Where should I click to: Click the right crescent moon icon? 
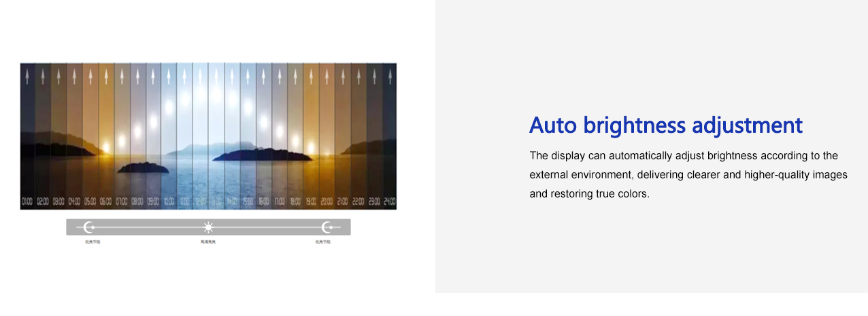tap(327, 227)
